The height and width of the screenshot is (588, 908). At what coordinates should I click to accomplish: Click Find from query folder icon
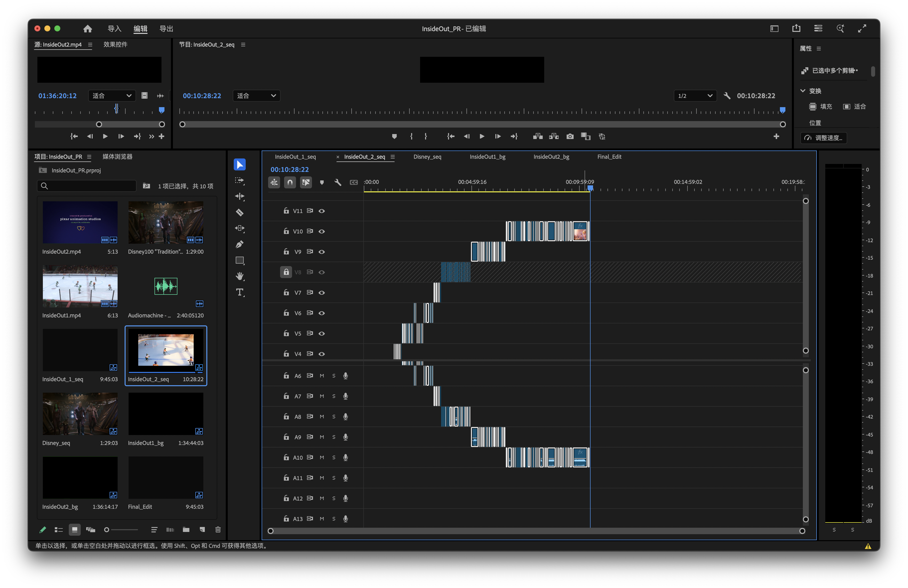(x=146, y=186)
